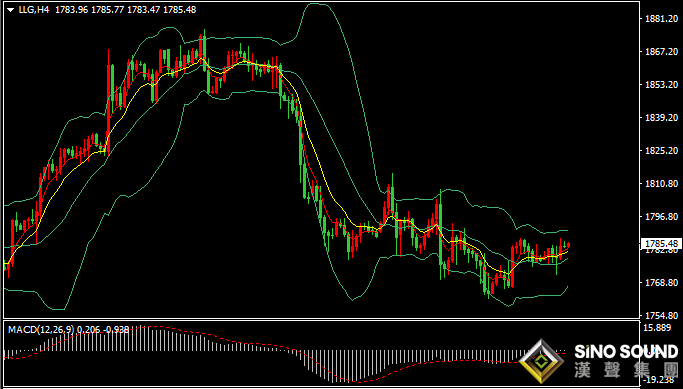Click the upper Bollinger band peak at top

pos(317,4)
